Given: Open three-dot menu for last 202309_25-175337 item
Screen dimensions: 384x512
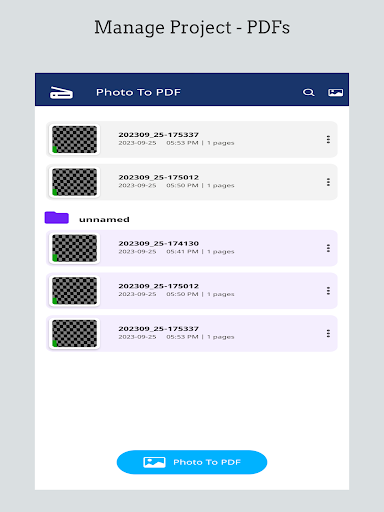Looking at the screenshot, I should 328,333.
